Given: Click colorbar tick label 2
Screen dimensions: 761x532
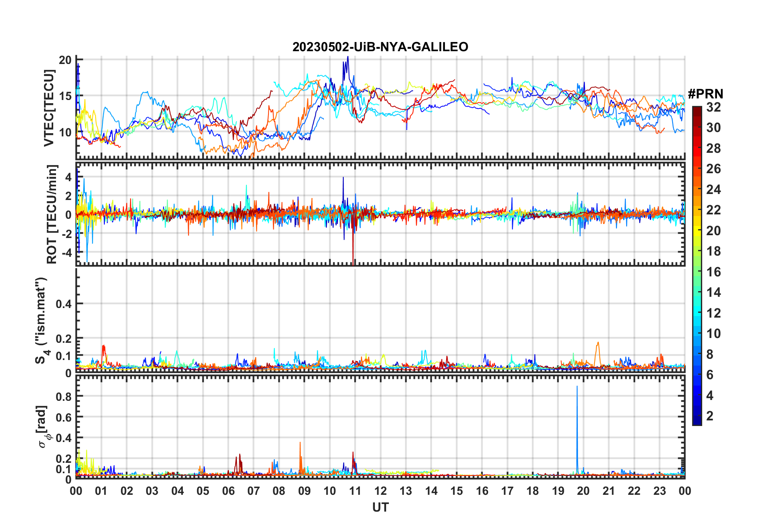Looking at the screenshot, I should click(710, 416).
